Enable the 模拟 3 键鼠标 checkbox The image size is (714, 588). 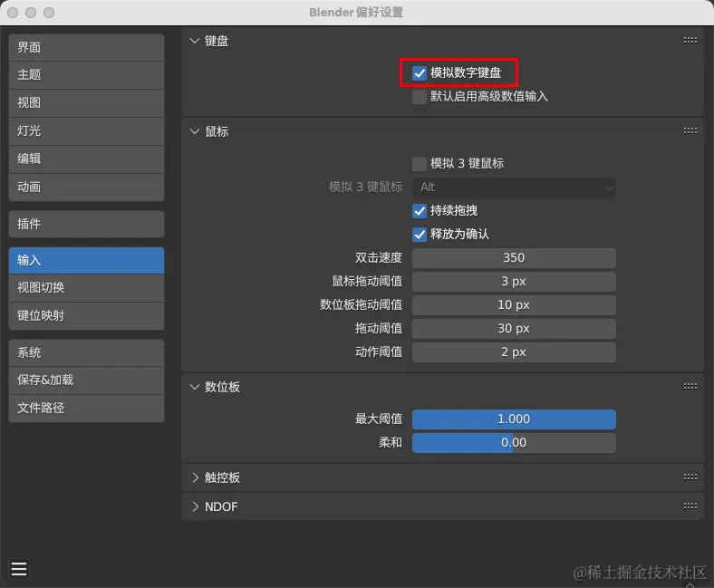[420, 163]
